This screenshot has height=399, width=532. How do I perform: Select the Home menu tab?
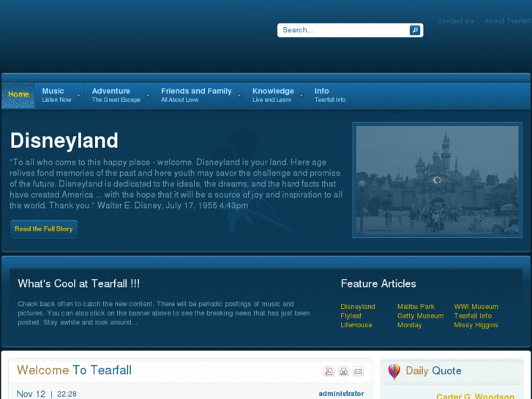[x=18, y=94]
